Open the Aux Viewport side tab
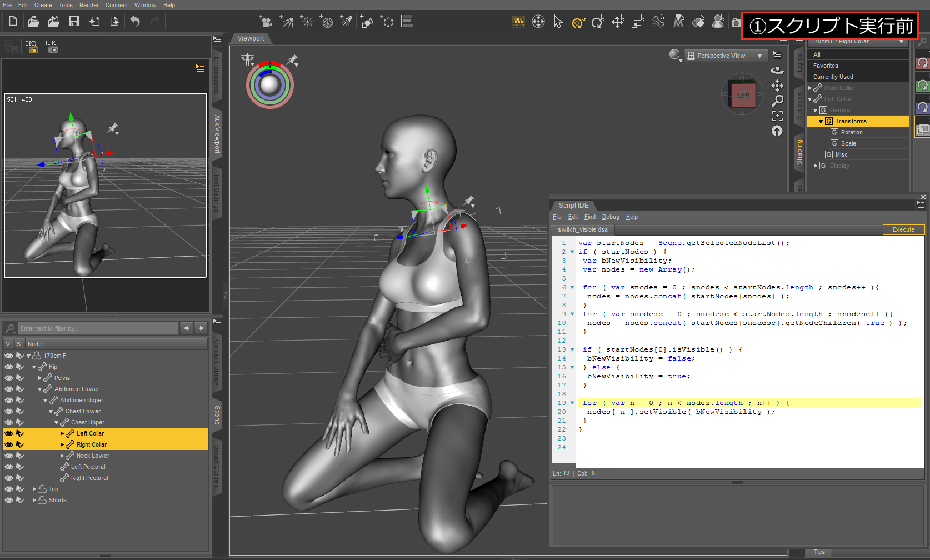Image resolution: width=930 pixels, height=560 pixels. coord(217,134)
